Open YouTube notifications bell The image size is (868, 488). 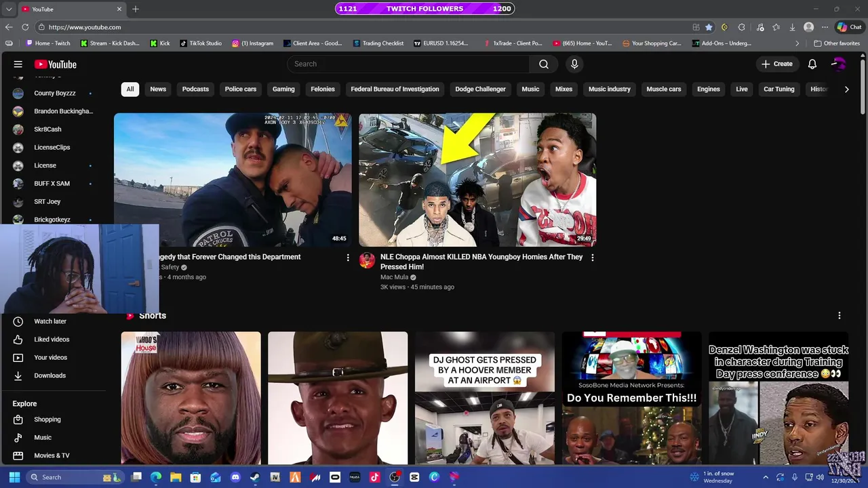tap(812, 64)
